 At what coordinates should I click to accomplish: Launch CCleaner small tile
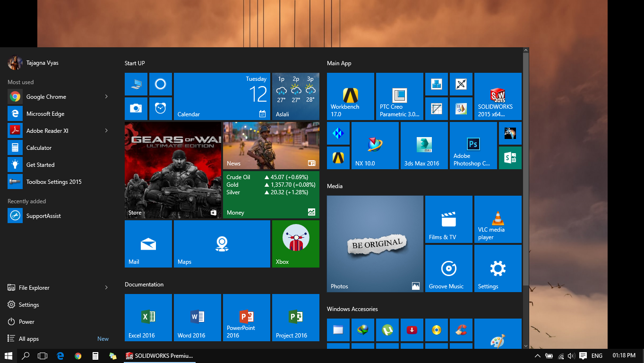coord(461,330)
